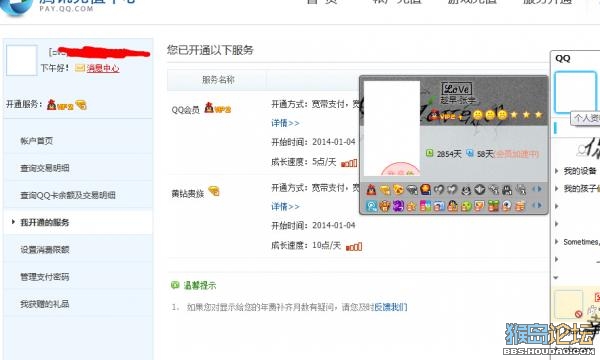Click the 服务名称 column header
The height and width of the screenshot is (360, 600).
click(x=218, y=80)
